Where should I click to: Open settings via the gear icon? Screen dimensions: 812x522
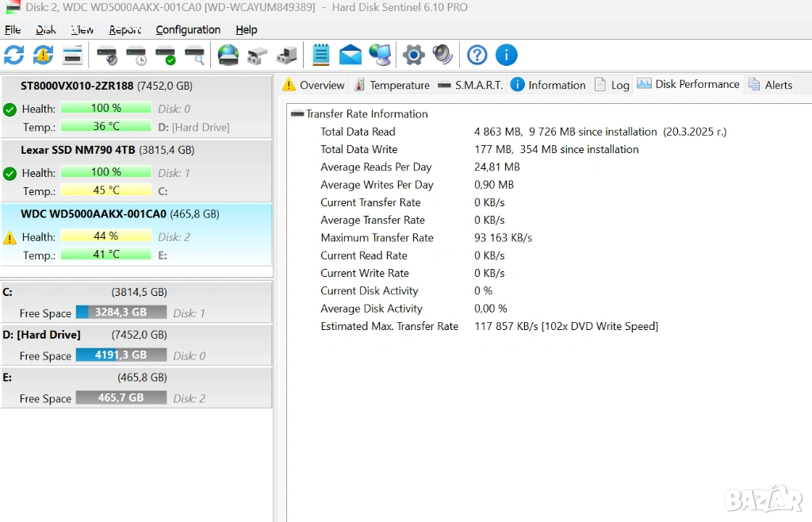click(413, 55)
